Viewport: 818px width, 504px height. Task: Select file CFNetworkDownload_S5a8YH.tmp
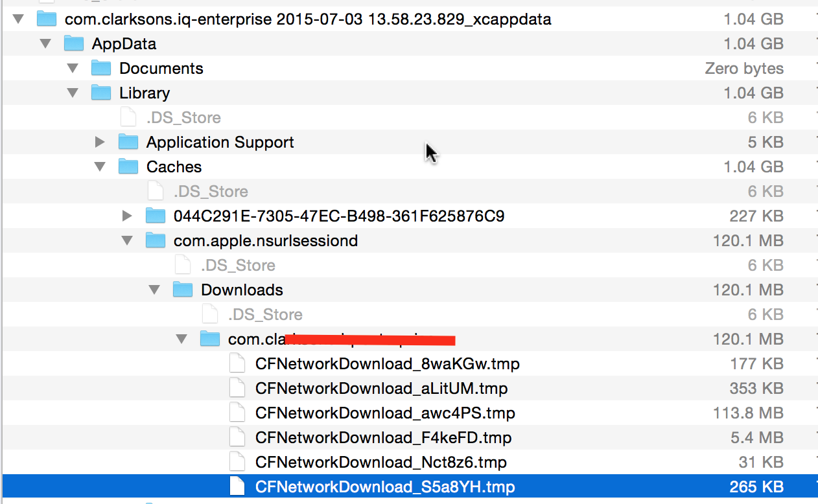[x=385, y=487]
